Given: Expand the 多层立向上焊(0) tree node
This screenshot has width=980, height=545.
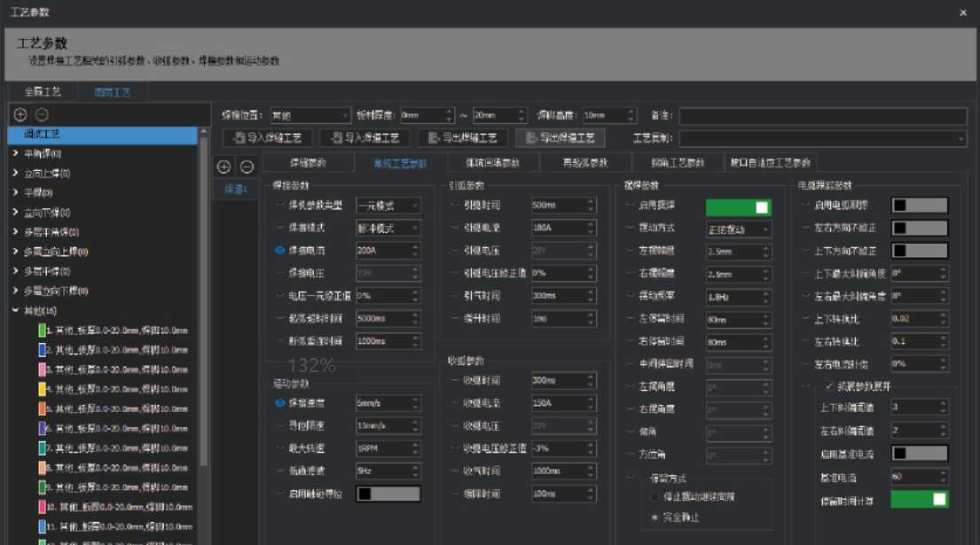Looking at the screenshot, I should tap(15, 251).
